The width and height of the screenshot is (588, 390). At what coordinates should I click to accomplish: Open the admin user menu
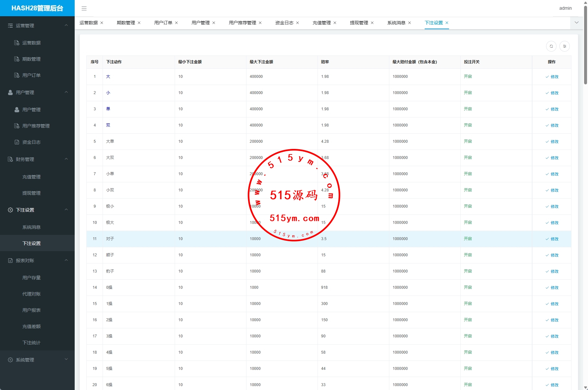tap(565, 8)
